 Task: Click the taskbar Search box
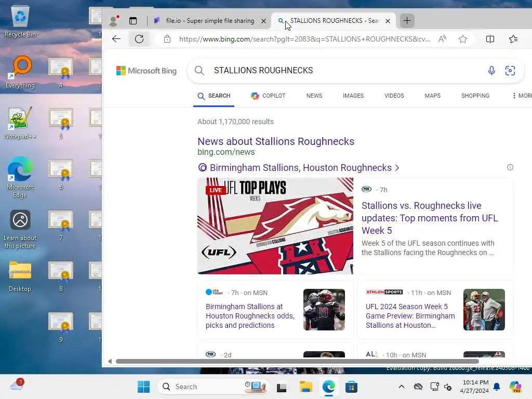213,387
